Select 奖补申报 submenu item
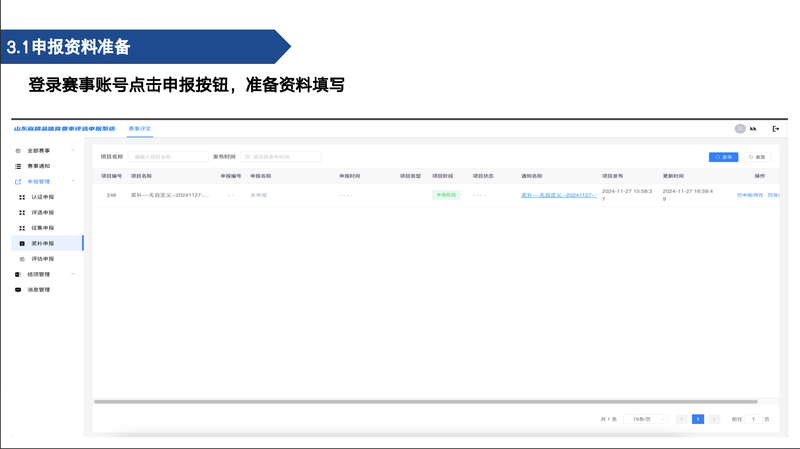 [x=47, y=243]
